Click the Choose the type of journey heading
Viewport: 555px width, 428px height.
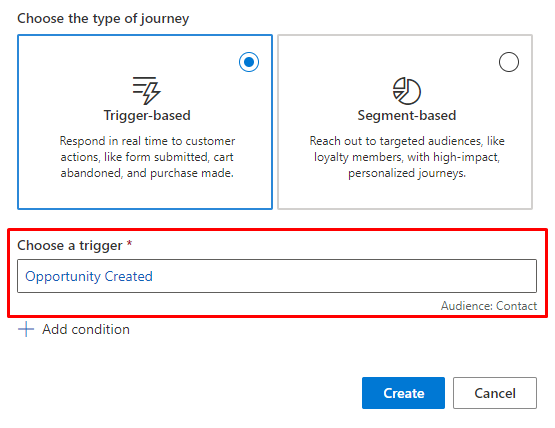click(103, 18)
